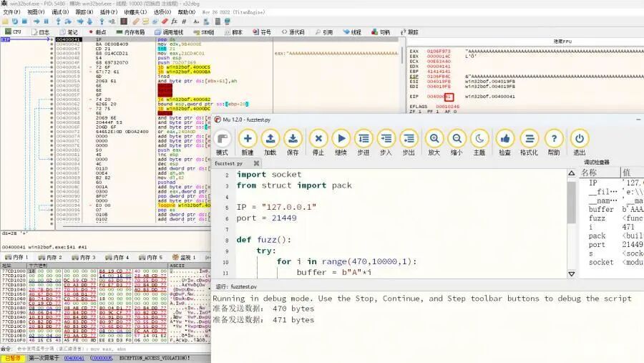644x363 pixels.
Task: Click the Run arrow in x32dbg toolbar
Action: point(36,21)
